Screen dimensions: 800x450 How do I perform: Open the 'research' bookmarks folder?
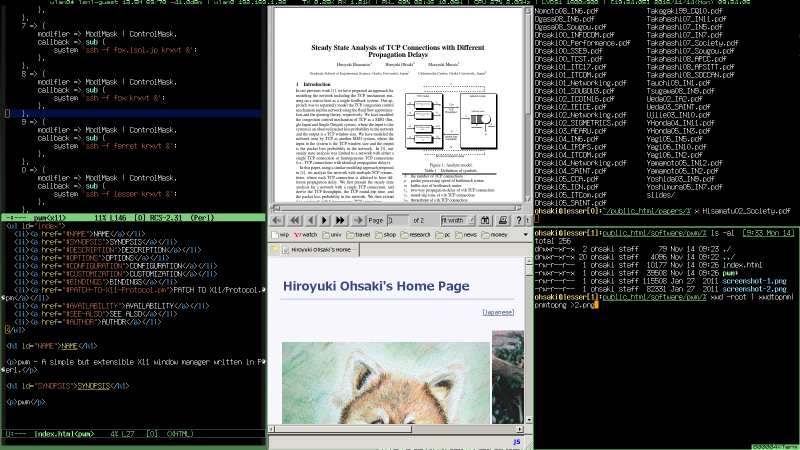pyautogui.click(x=415, y=235)
